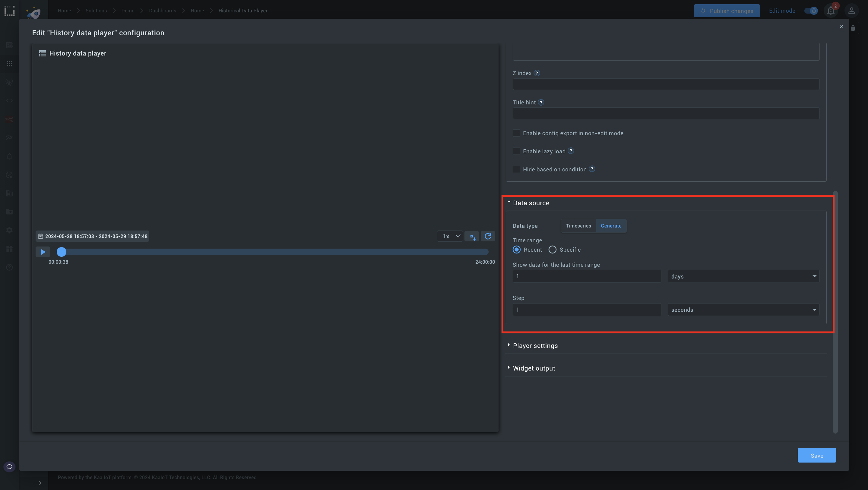The width and height of the screenshot is (868, 490).
Task: Open the days unit dropdown
Action: tap(743, 276)
